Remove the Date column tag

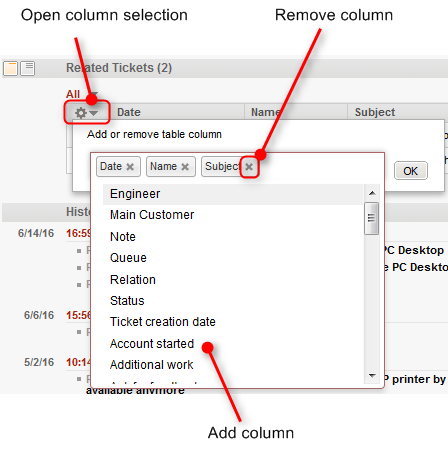130,167
